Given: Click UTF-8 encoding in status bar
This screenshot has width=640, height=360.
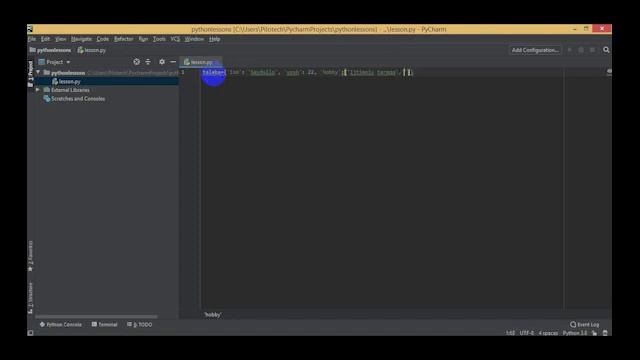Looking at the screenshot, I should [x=527, y=333].
